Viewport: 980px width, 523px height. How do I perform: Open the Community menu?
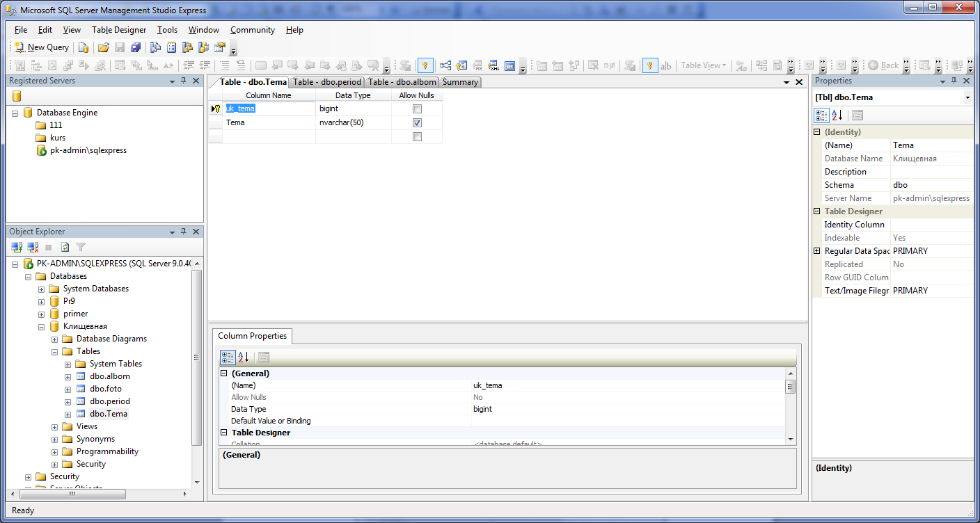tap(253, 30)
